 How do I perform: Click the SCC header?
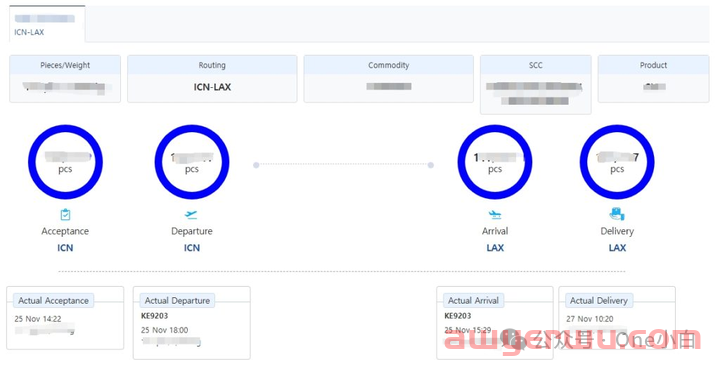[535, 65]
